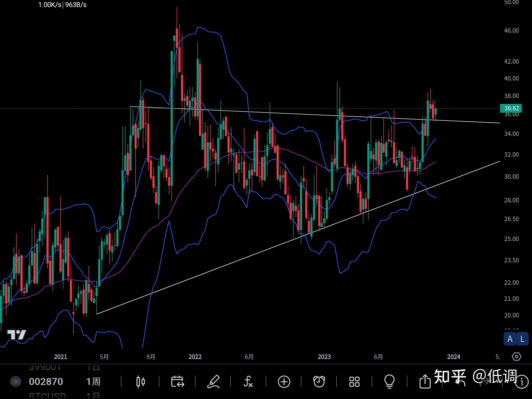Open the lightbulb ideas icon

pos(389,382)
